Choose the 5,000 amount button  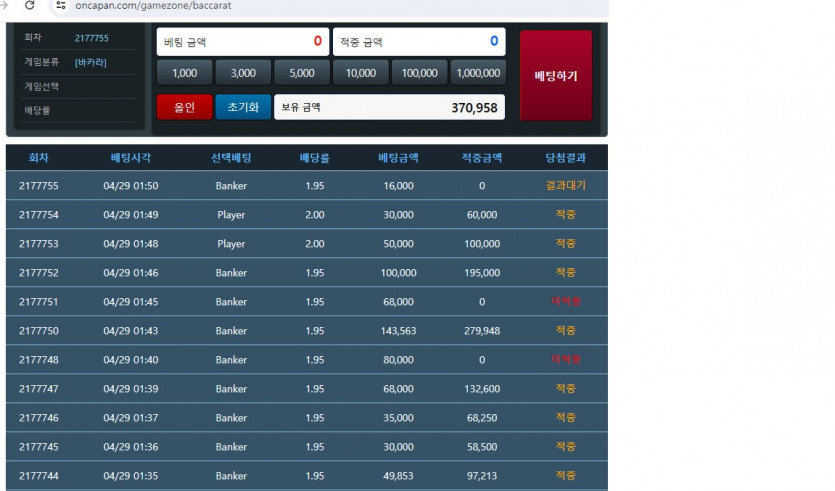coord(302,73)
